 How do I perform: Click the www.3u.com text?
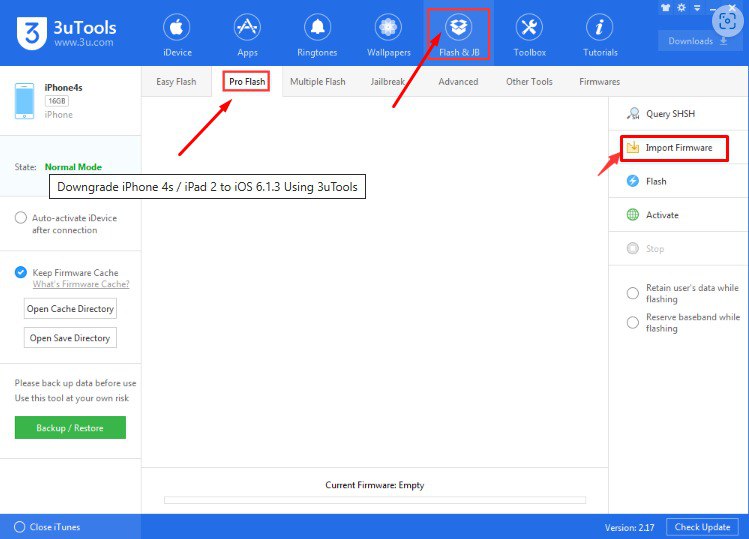pyautogui.click(x=84, y=43)
